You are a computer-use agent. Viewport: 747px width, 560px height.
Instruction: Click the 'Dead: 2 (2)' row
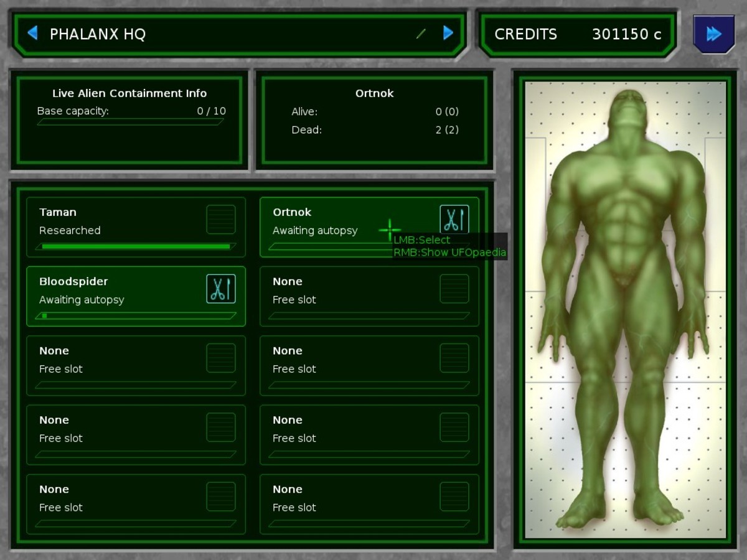[x=375, y=130]
